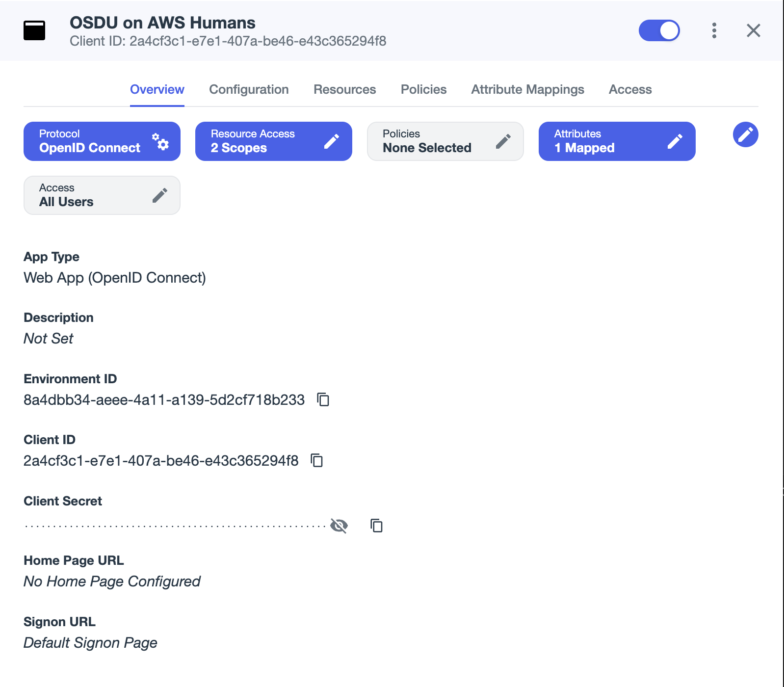Open the Attributes 1 Mapped card
This screenshot has height=687, width=784.
[617, 141]
